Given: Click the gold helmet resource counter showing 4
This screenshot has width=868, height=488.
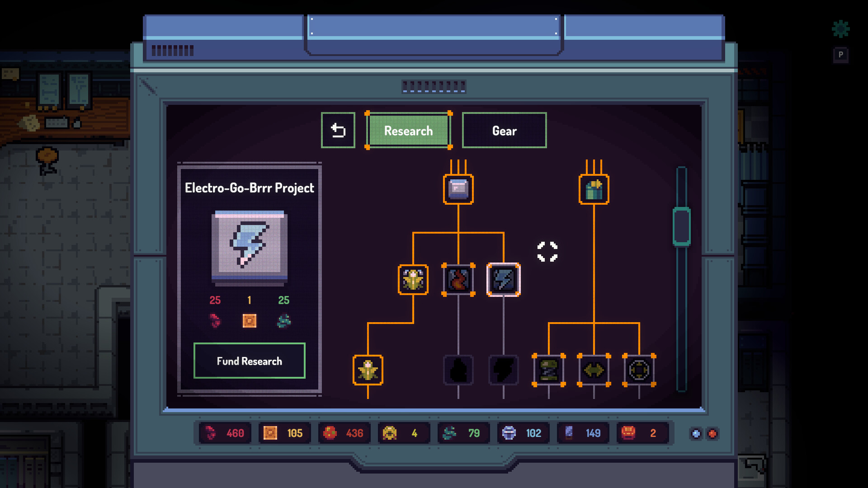Looking at the screenshot, I should [x=404, y=433].
